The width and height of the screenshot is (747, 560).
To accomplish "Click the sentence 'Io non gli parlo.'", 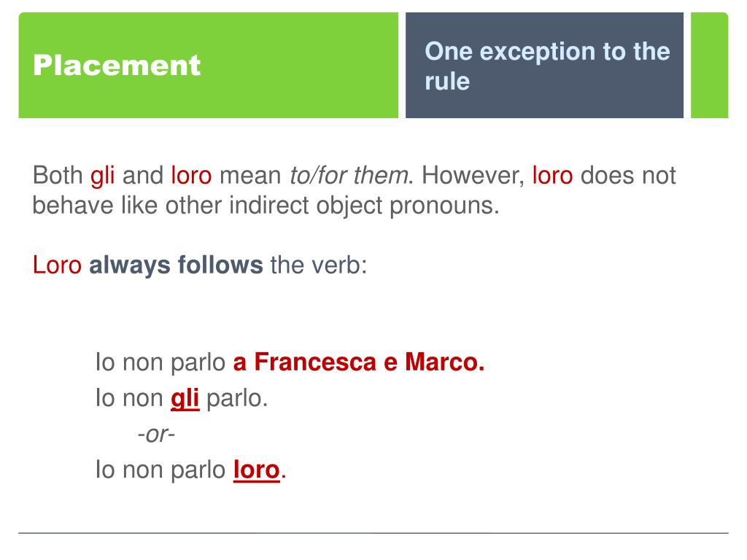I will [x=182, y=399].
